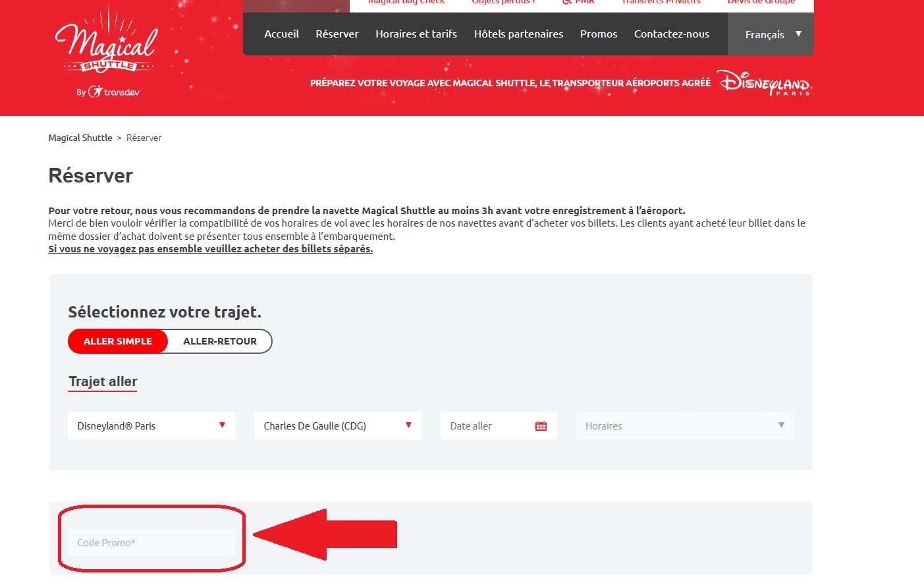Click Magical Shuttle breadcrumb link
The height and width of the screenshot is (585, 924).
coord(80,138)
